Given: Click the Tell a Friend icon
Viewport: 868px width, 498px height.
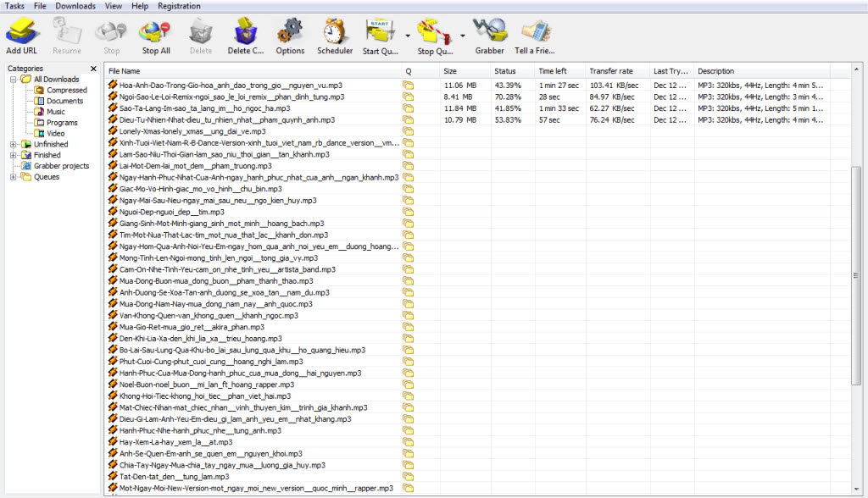Looking at the screenshot, I should 534,32.
